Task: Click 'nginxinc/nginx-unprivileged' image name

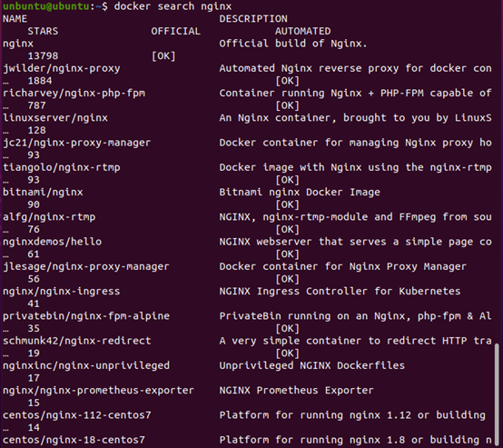Action: click(x=86, y=366)
